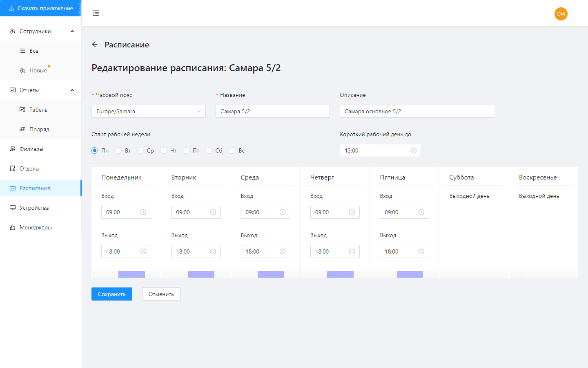Click clock icon in Четверг Выход field
Screen dimensions: 588x368
pos(352,251)
